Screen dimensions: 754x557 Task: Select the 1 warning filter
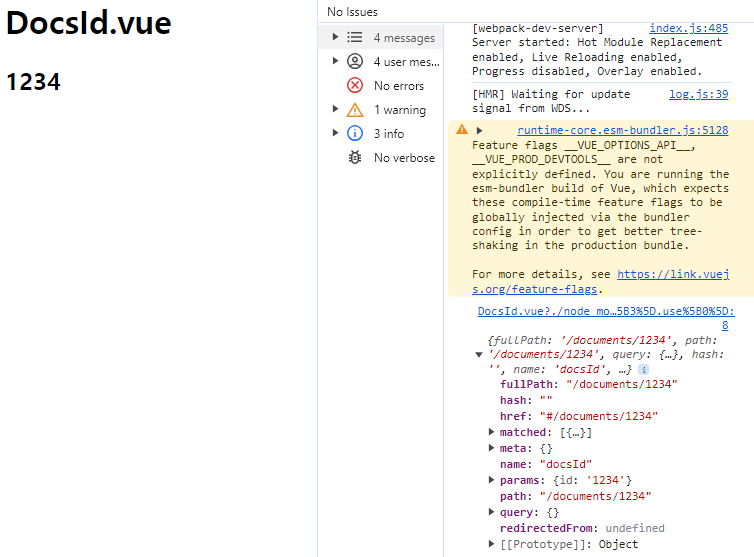[x=381, y=110]
